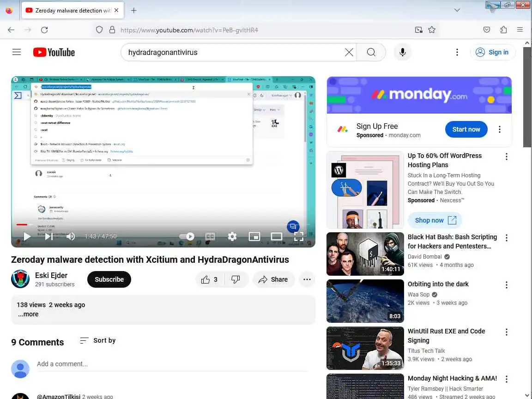Open Waa Sop channel link
This screenshot has height=399, width=532.
pyautogui.click(x=419, y=295)
